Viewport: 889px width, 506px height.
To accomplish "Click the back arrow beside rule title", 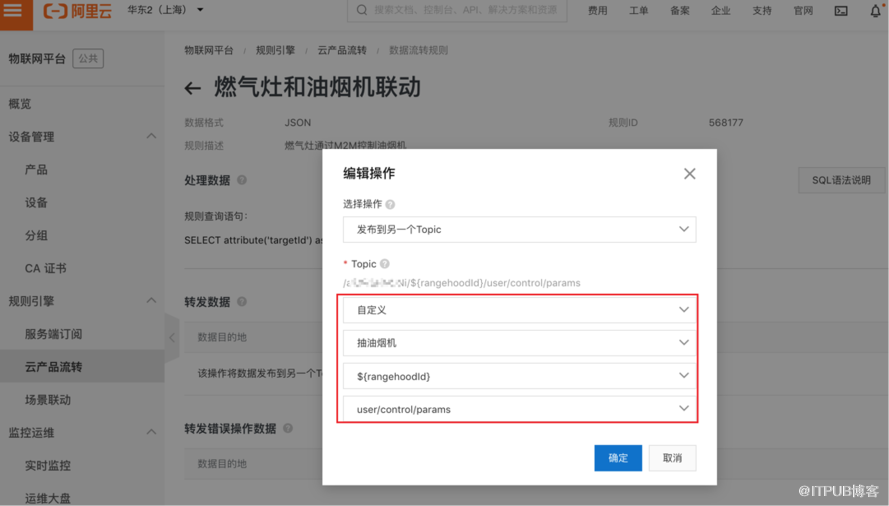I will [x=193, y=89].
